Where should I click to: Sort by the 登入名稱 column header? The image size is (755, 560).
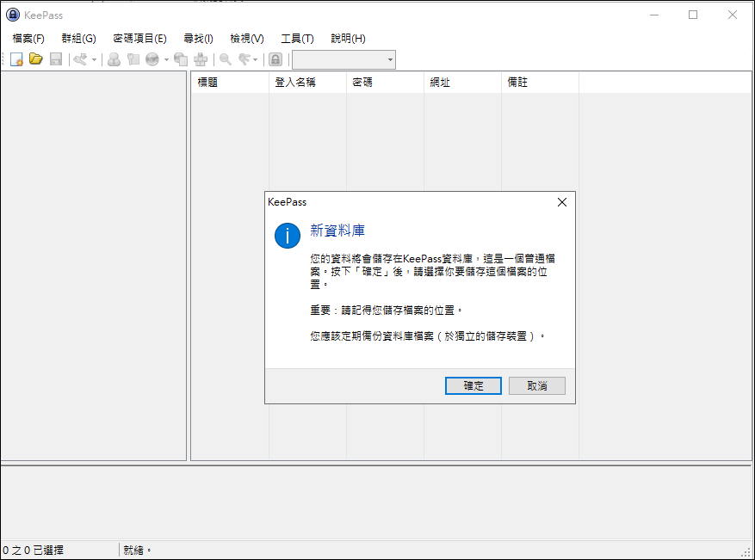[307, 83]
